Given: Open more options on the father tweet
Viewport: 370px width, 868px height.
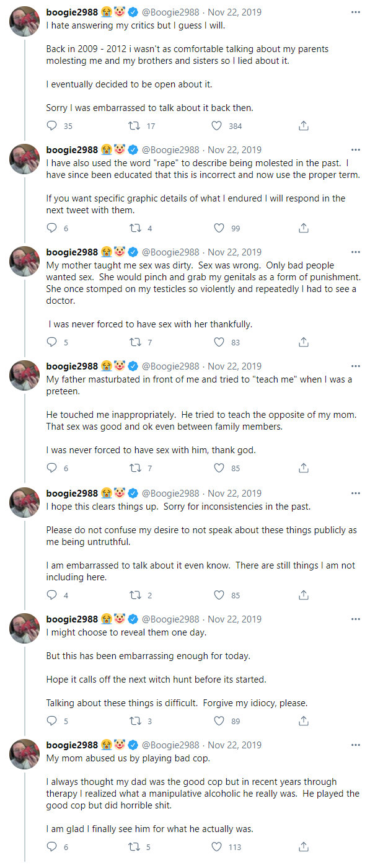Looking at the screenshot, I should click(x=355, y=366).
